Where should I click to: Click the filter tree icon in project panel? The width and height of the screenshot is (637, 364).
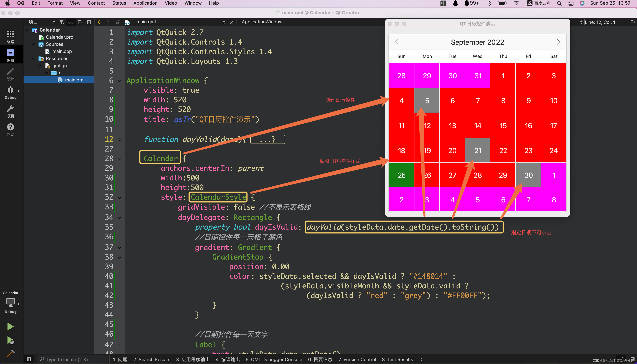click(62, 22)
